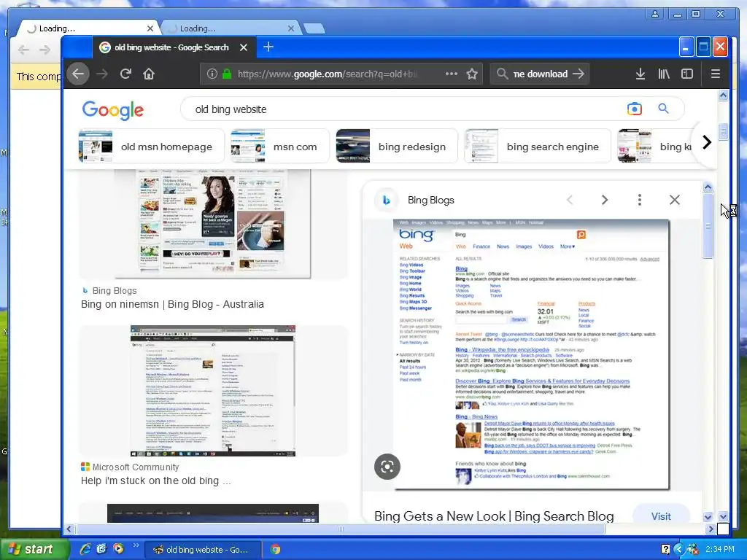Bookmark this page with the star icon
The image size is (747, 560).
pyautogui.click(x=472, y=74)
